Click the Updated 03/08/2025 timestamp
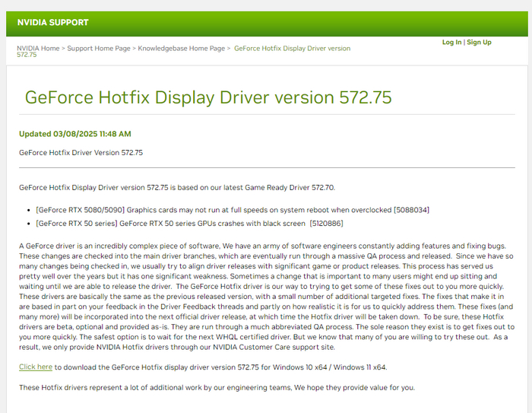 [x=75, y=134]
